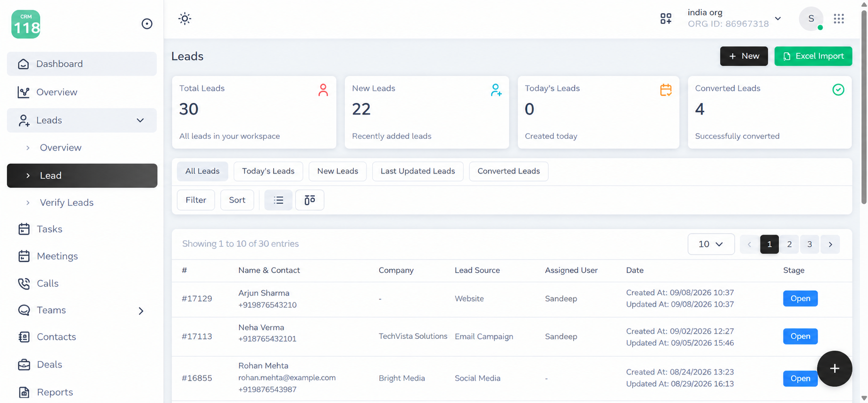Select the Last Updated Leads tab

pos(418,171)
